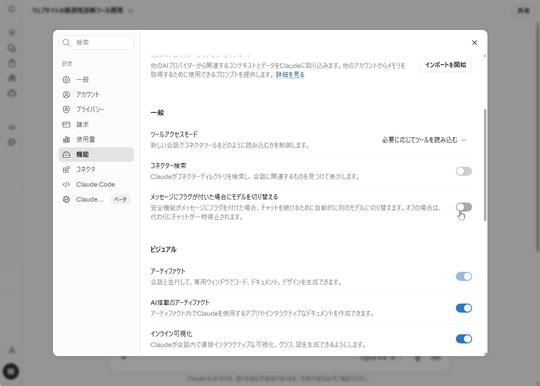Open the 詳細を見る link
Viewport: 540px width, 386px height.
click(x=290, y=75)
